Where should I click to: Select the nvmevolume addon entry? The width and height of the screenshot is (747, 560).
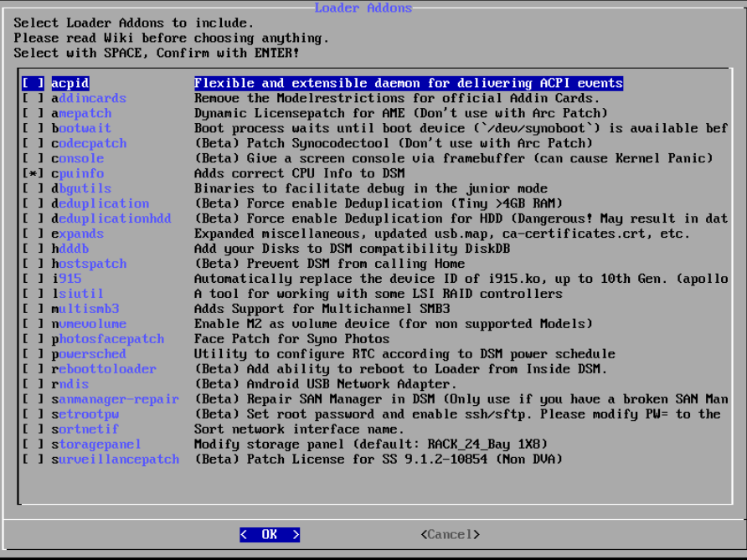[x=89, y=325]
